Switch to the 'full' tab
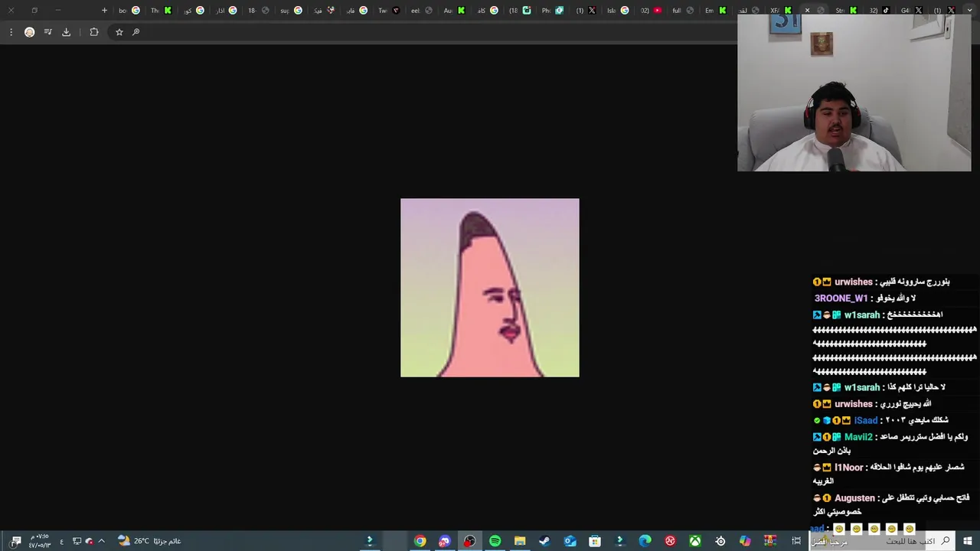 click(684, 11)
